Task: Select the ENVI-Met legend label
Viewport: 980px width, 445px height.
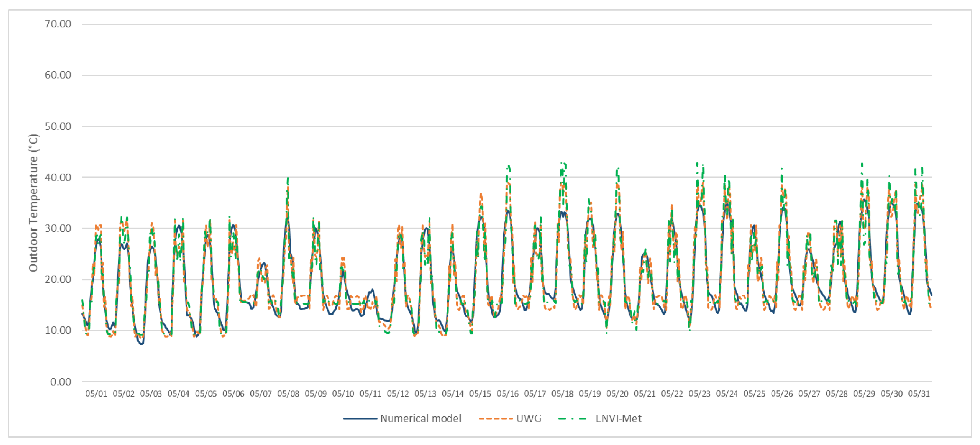Action: [x=618, y=419]
